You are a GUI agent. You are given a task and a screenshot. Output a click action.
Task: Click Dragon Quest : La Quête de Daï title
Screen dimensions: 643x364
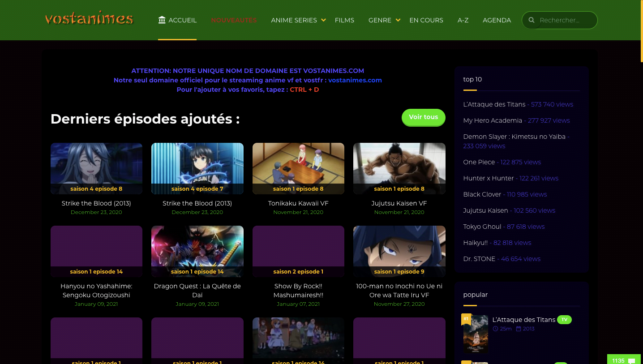point(197,291)
